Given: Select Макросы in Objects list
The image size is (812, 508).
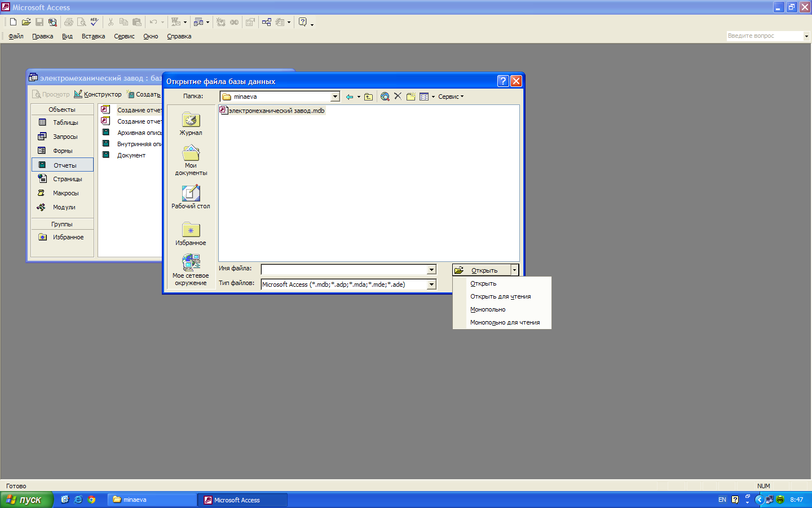Looking at the screenshot, I should click(x=62, y=193).
